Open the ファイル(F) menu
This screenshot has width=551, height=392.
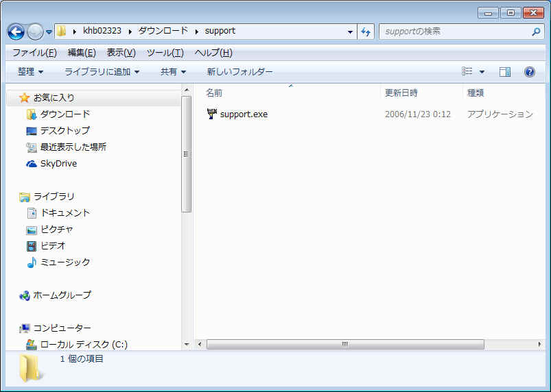(x=34, y=53)
